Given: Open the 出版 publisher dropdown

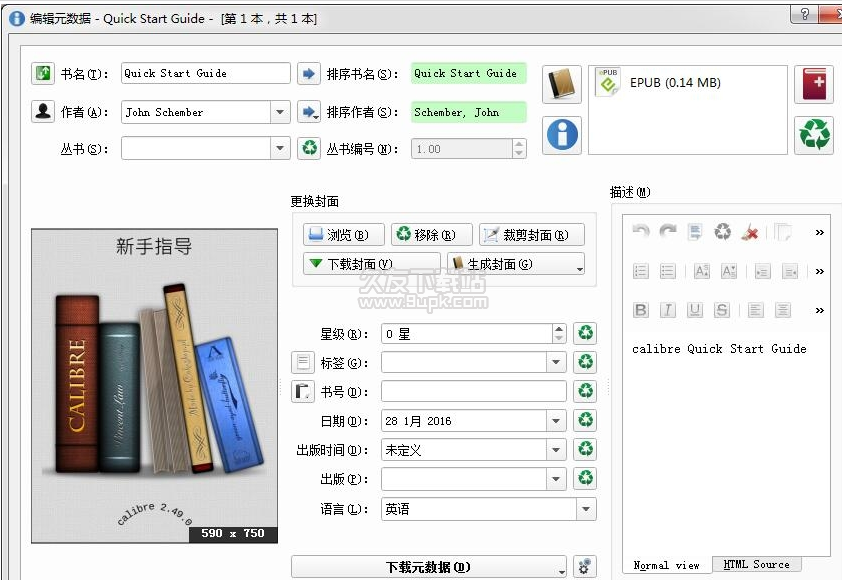Looking at the screenshot, I should click(x=556, y=478).
